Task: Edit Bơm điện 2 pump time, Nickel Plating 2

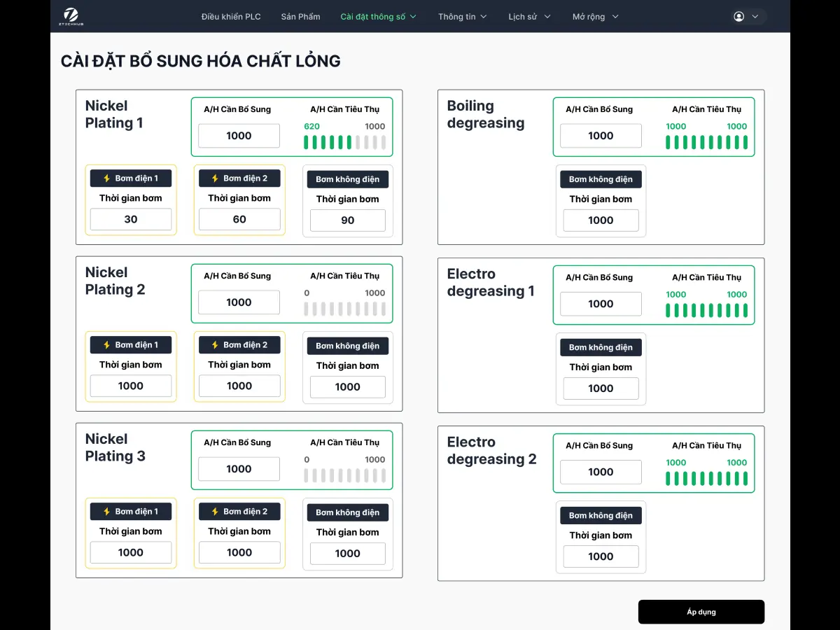Action: pyautogui.click(x=239, y=386)
